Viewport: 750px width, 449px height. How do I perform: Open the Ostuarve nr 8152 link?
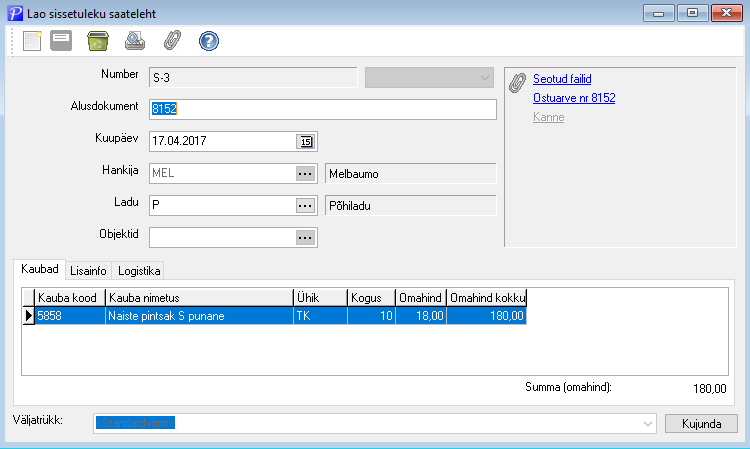pyautogui.click(x=574, y=98)
